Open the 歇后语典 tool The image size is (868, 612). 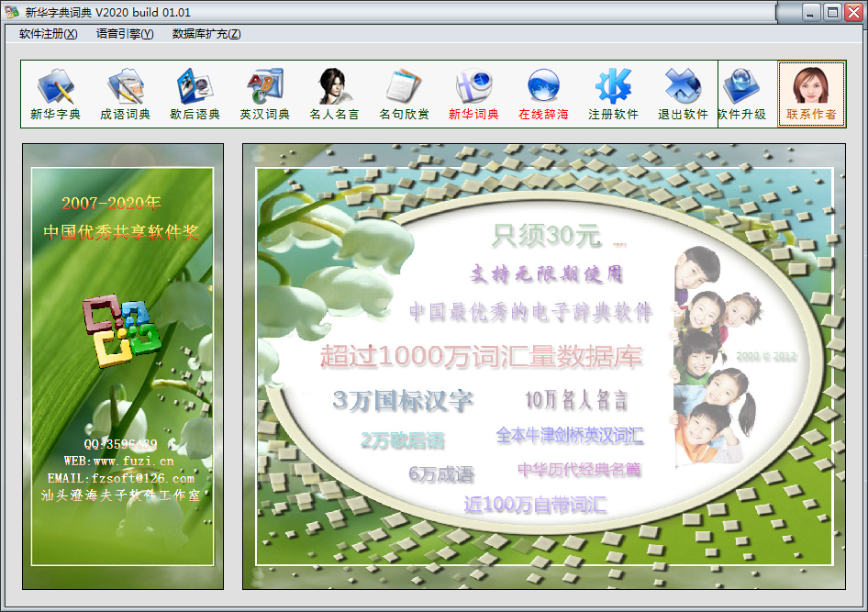(x=195, y=95)
